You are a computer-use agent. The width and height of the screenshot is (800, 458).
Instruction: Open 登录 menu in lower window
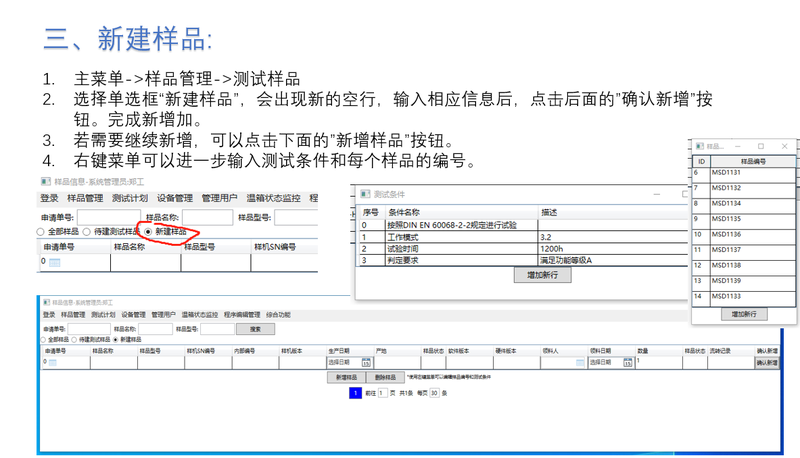click(x=49, y=315)
